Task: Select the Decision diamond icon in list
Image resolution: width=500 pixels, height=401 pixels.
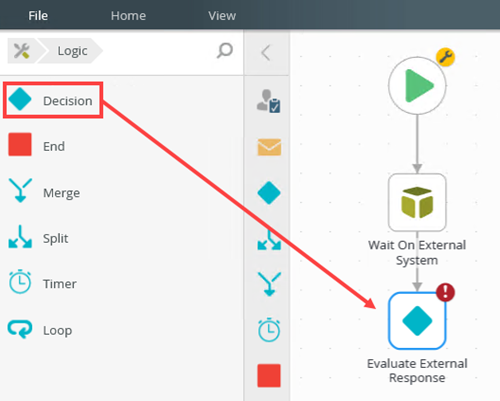Action: [20, 99]
